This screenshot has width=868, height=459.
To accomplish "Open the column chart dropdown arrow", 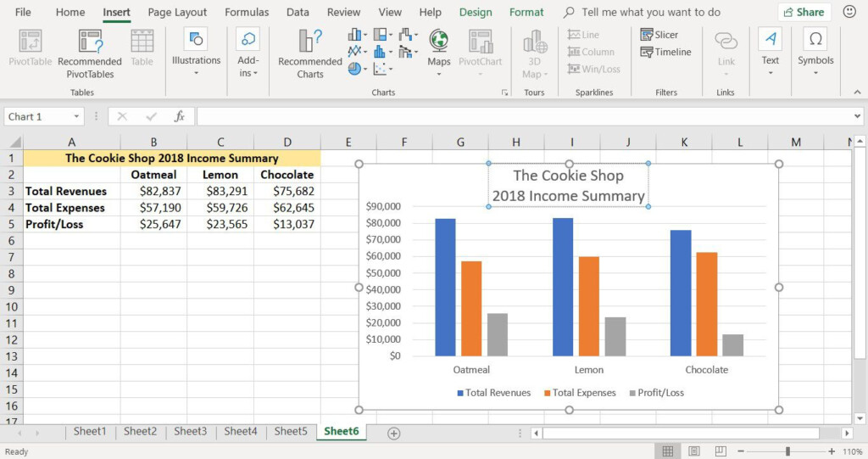I will click(364, 35).
